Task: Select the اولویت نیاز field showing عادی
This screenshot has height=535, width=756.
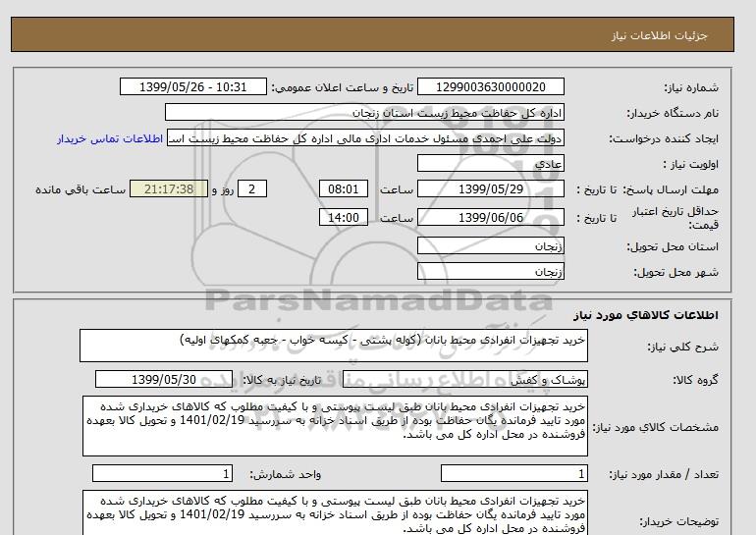Action: (490, 163)
